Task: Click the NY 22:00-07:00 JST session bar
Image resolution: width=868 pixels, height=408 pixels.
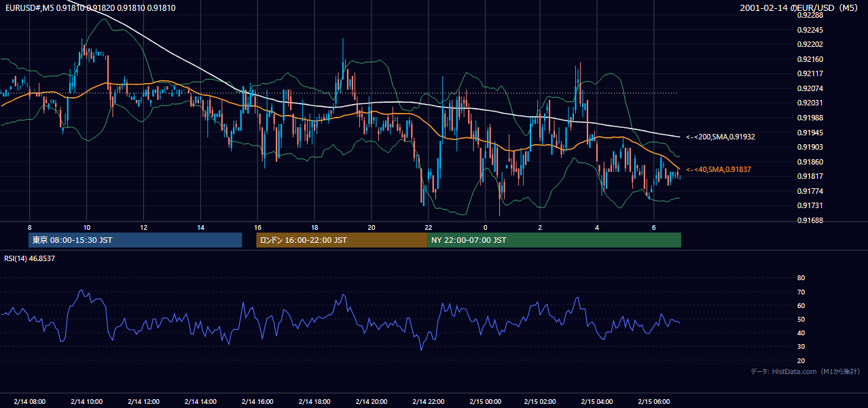Action: pos(554,240)
